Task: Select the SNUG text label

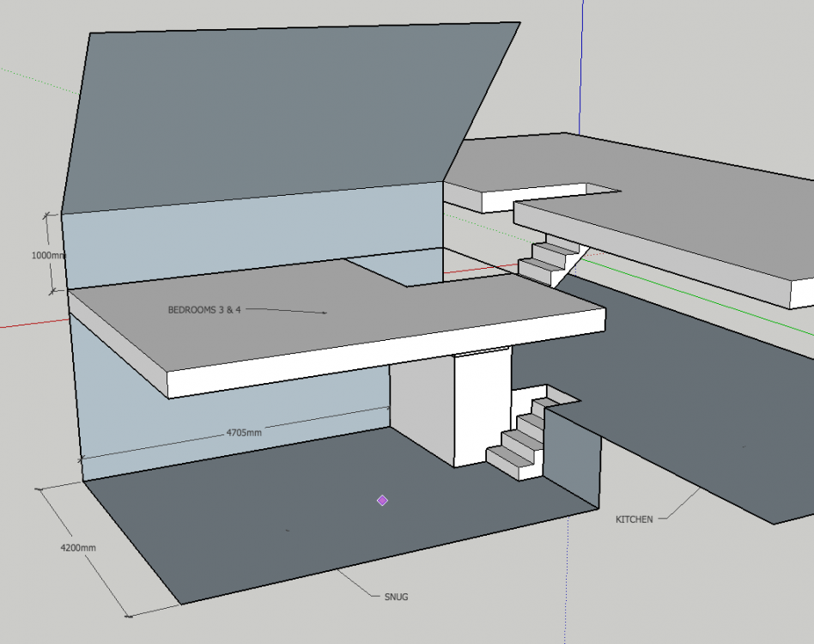Action: click(396, 597)
